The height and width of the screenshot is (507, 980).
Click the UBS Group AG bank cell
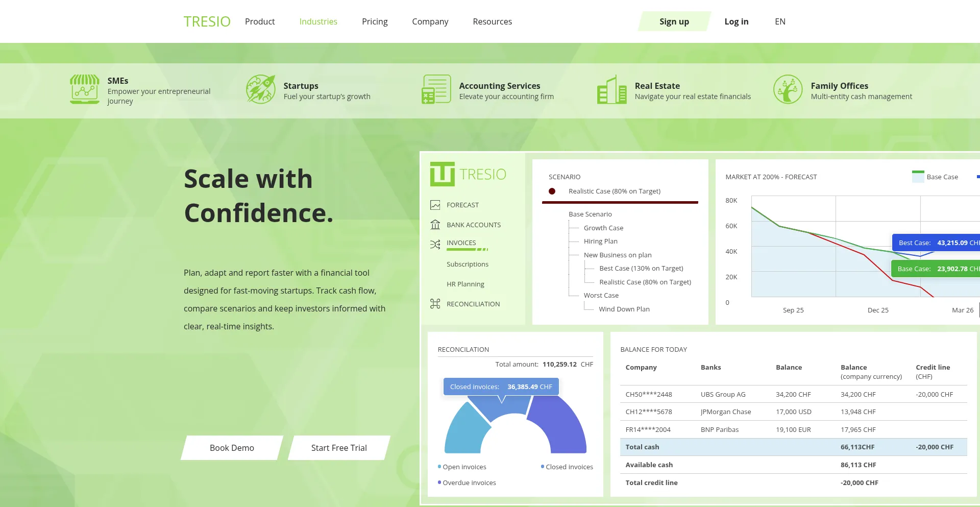pos(723,395)
